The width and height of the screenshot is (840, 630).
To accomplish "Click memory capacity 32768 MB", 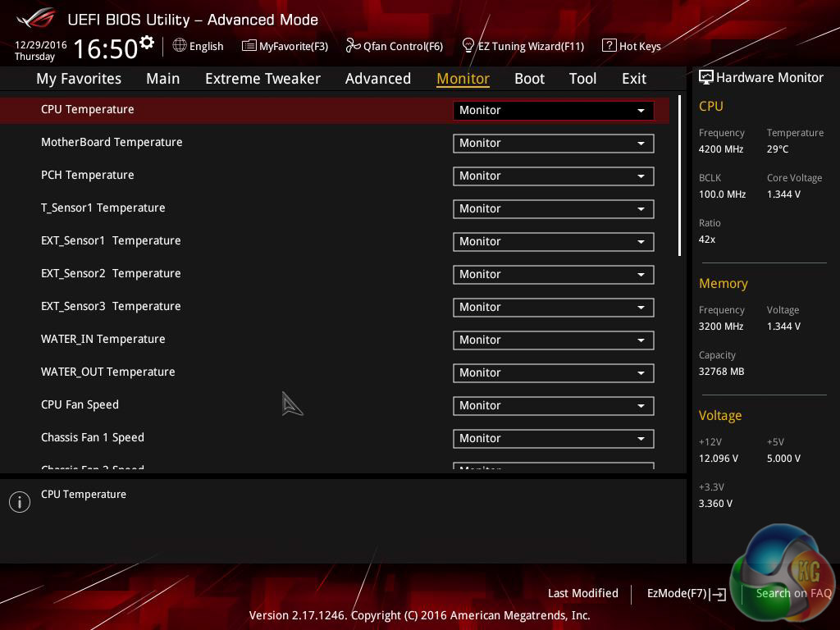I will coord(721,372).
